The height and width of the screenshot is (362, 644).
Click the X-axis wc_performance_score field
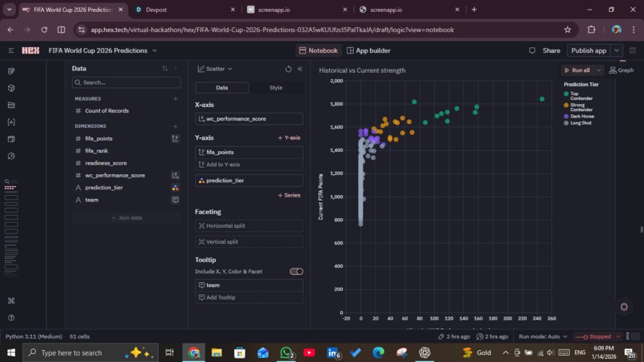point(249,119)
